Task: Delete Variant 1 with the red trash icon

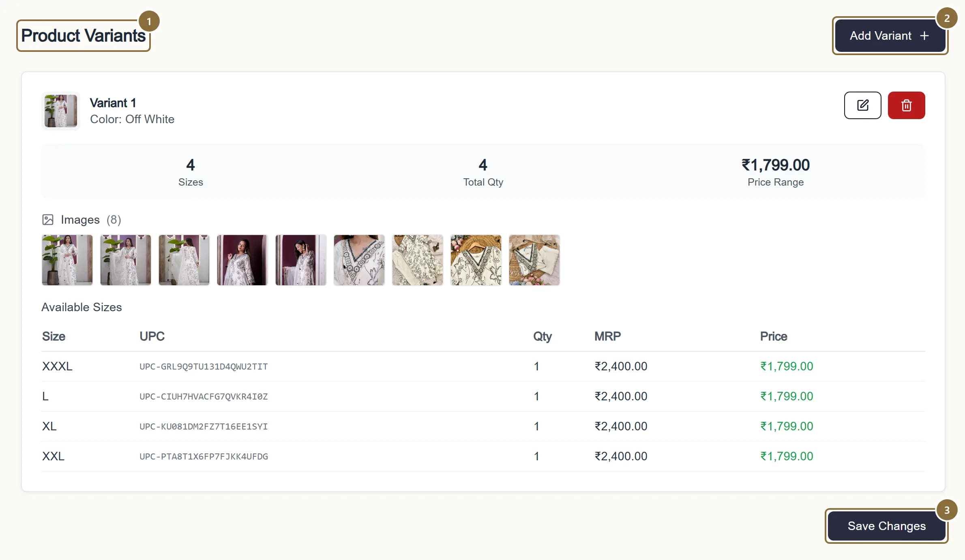Action: 906,105
